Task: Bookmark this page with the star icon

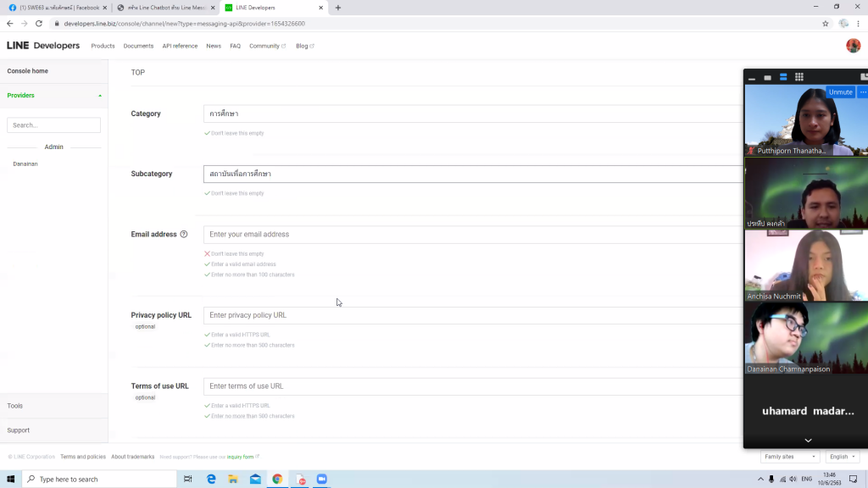Action: pos(825,24)
